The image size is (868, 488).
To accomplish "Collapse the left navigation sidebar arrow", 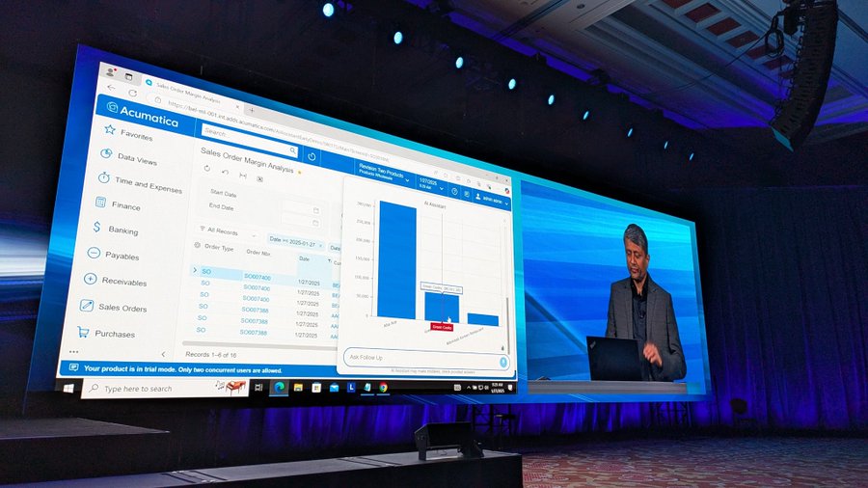I will tap(162, 354).
